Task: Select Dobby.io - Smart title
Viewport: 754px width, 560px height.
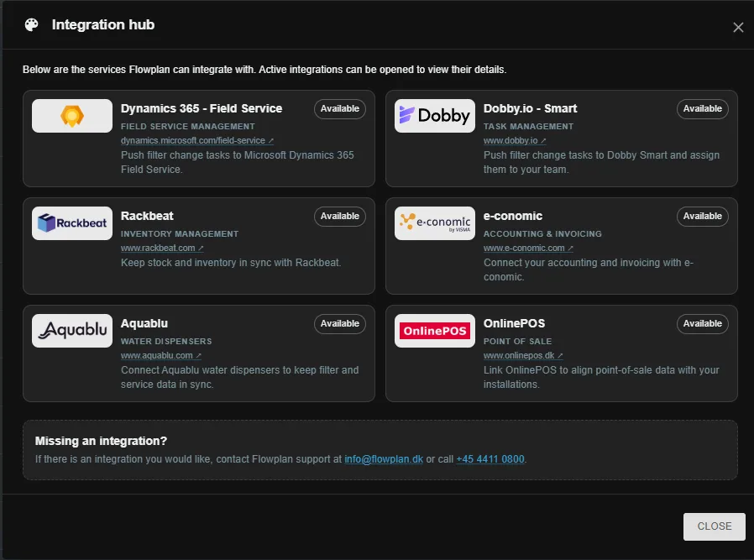Action: [x=530, y=108]
